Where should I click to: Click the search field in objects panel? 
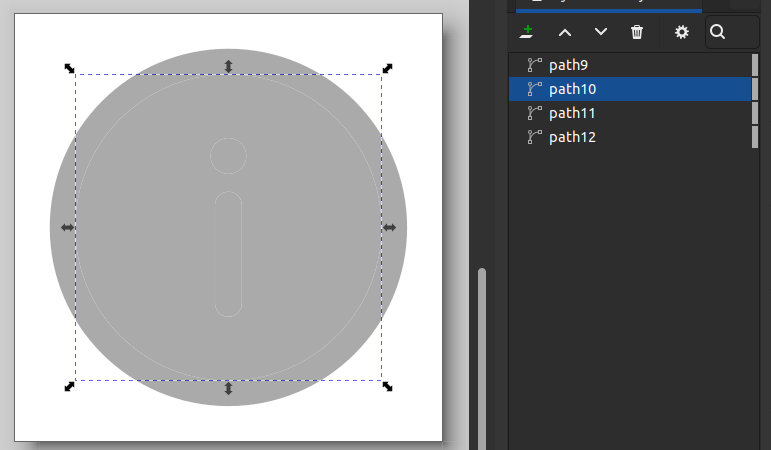(x=732, y=32)
